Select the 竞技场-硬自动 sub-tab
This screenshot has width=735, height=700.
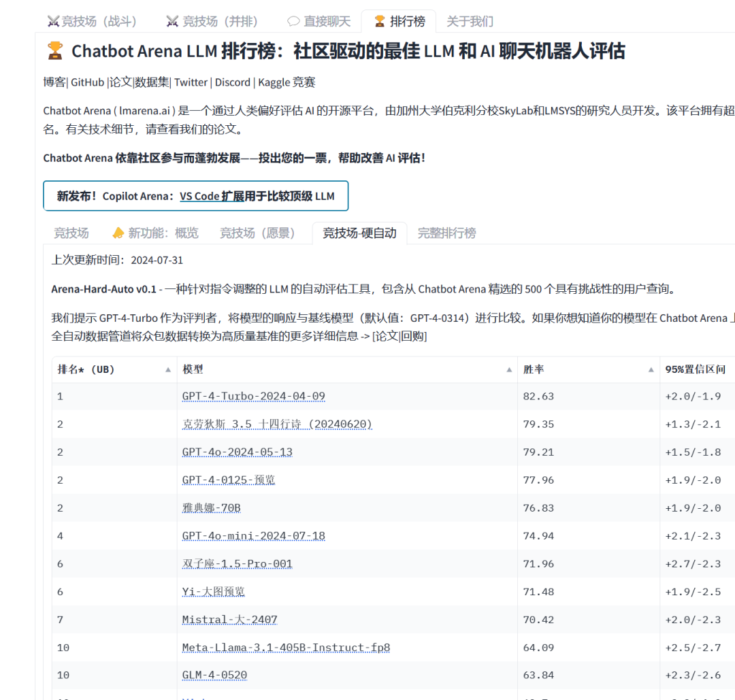pos(359,233)
